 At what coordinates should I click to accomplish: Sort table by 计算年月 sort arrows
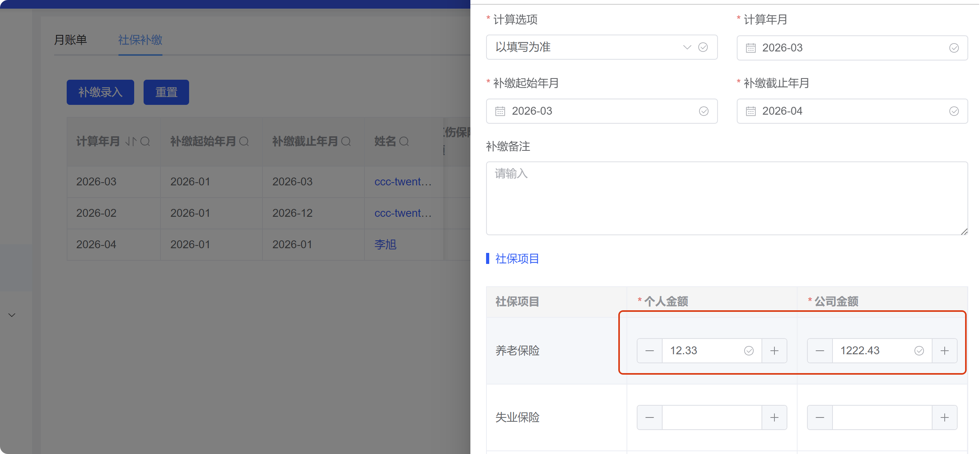[x=131, y=141]
